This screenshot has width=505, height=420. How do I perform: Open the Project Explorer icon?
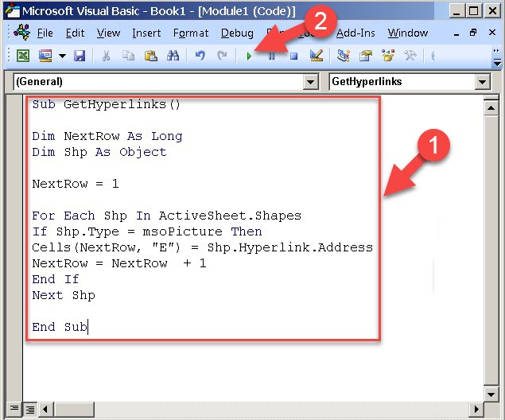(x=344, y=56)
